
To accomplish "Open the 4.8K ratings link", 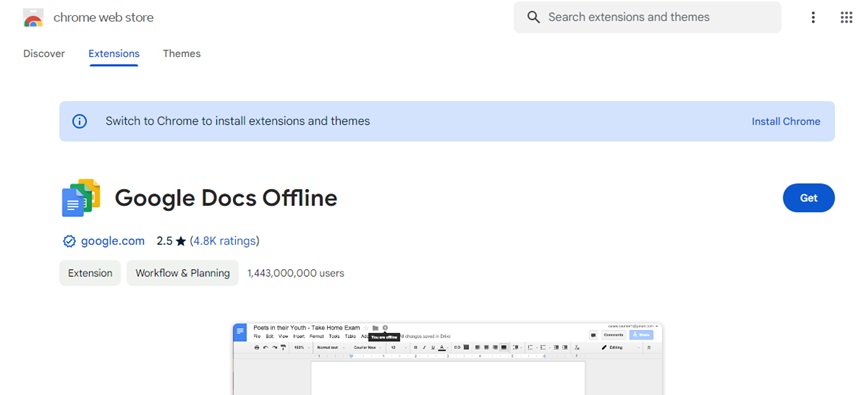I will 224,241.
